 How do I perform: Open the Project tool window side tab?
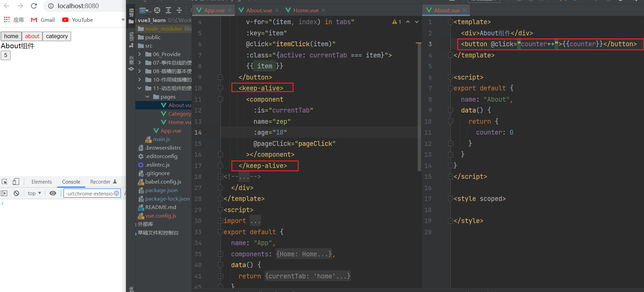click(131, 16)
